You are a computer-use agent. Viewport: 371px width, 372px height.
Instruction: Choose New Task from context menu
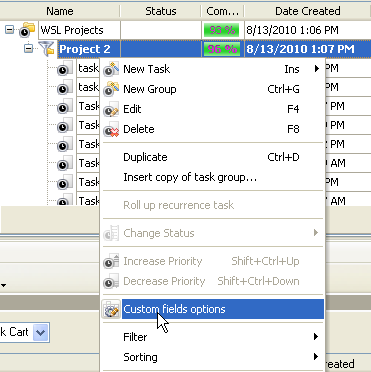[213, 69]
